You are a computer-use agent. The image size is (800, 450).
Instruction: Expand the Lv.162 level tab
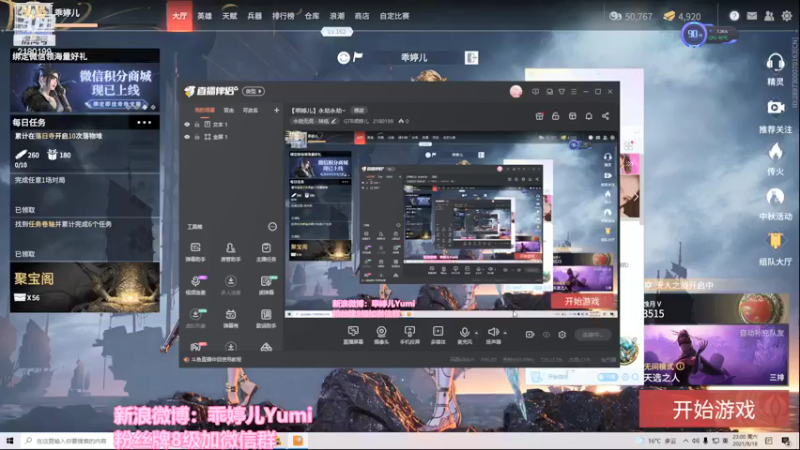click(337, 32)
